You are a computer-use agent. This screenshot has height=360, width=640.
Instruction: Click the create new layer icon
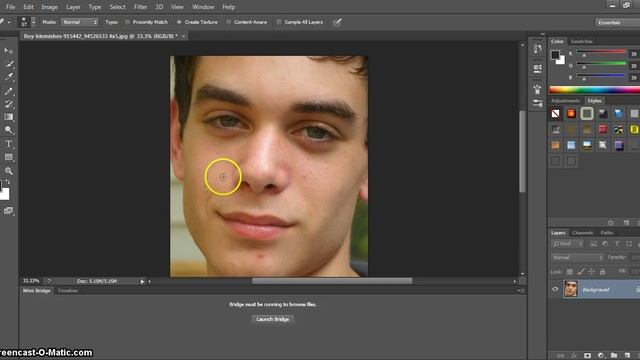[627, 356]
